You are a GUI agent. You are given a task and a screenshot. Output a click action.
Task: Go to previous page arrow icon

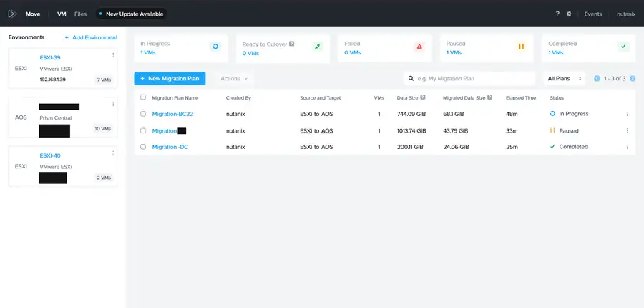(x=597, y=78)
